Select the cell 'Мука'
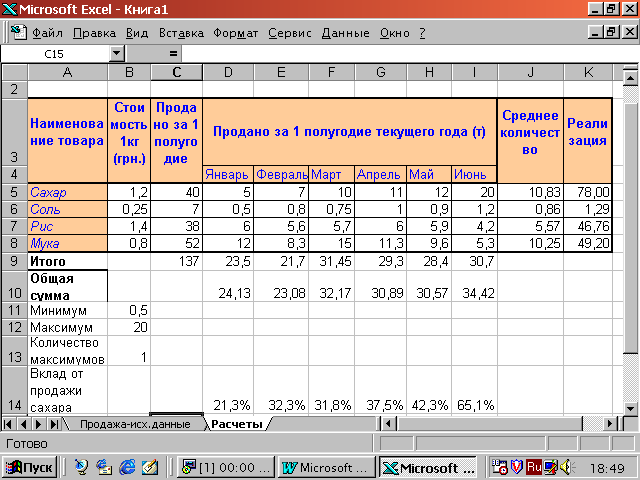Image resolution: width=640 pixels, height=480 pixels. tap(68, 243)
